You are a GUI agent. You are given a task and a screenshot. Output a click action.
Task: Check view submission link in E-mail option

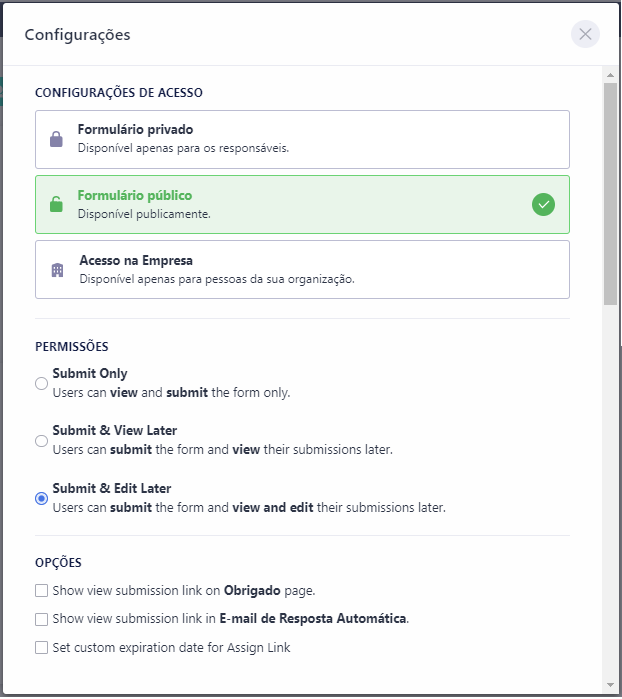pyautogui.click(x=41, y=619)
